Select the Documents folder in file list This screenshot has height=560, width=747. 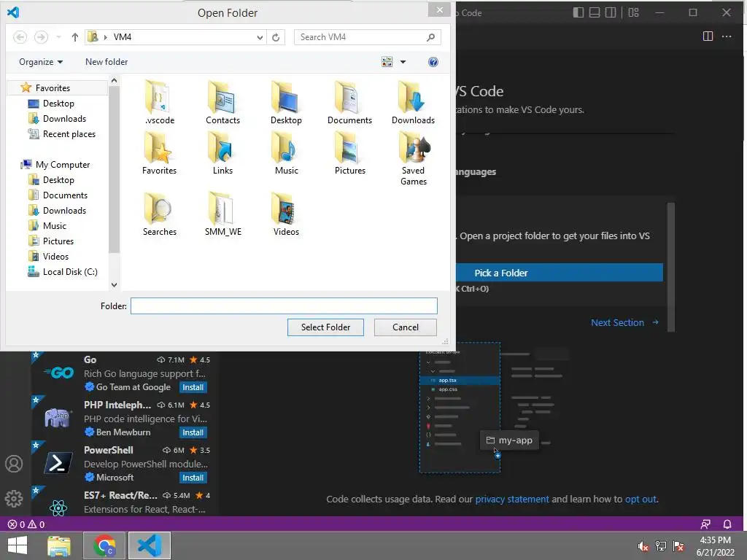pyautogui.click(x=349, y=103)
